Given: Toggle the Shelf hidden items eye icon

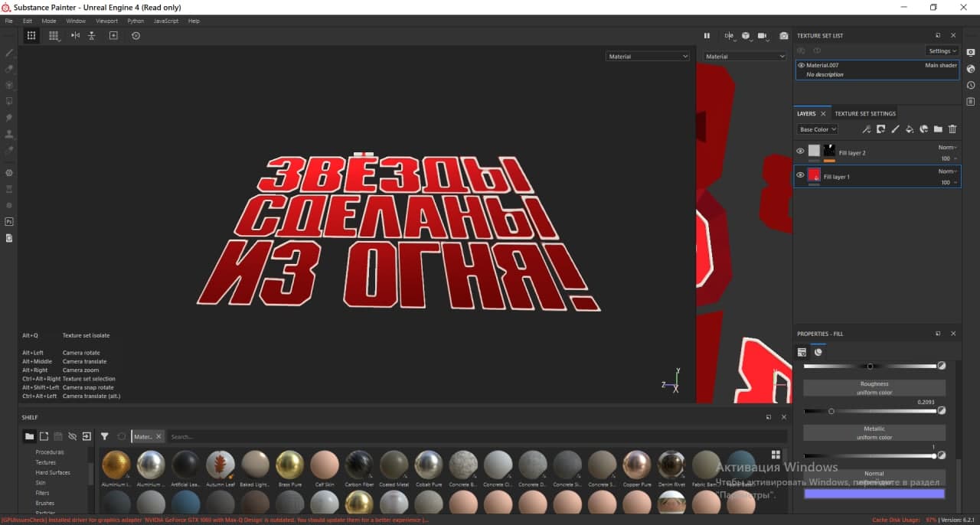Looking at the screenshot, I should click(73, 436).
